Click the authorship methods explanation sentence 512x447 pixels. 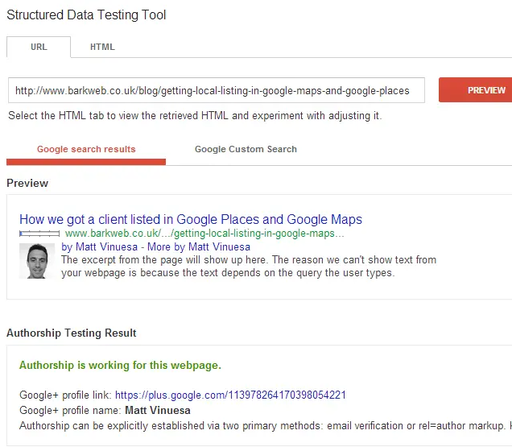pyautogui.click(x=266, y=426)
